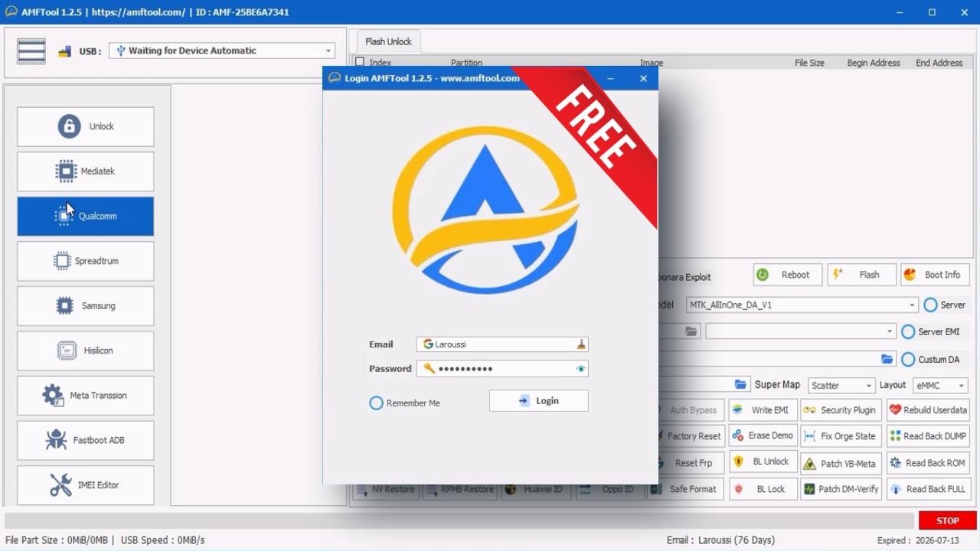Toggle password visibility eye icon
This screenshot has width=980, height=551.
click(581, 369)
